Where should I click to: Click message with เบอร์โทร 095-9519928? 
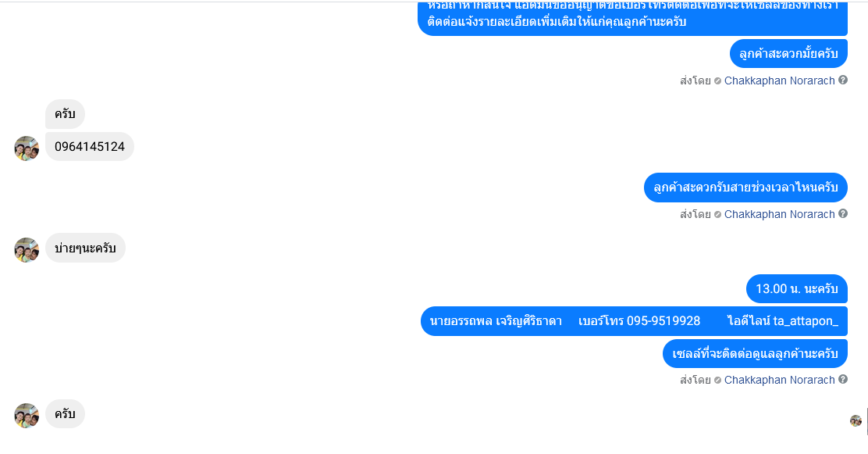click(634, 321)
